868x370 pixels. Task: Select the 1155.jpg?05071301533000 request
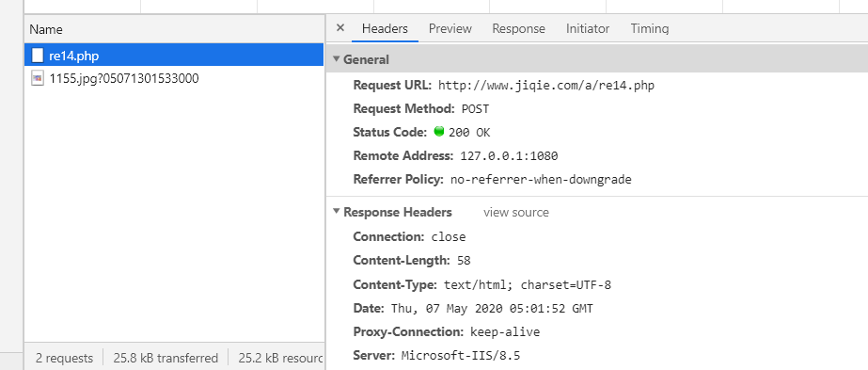click(x=174, y=78)
